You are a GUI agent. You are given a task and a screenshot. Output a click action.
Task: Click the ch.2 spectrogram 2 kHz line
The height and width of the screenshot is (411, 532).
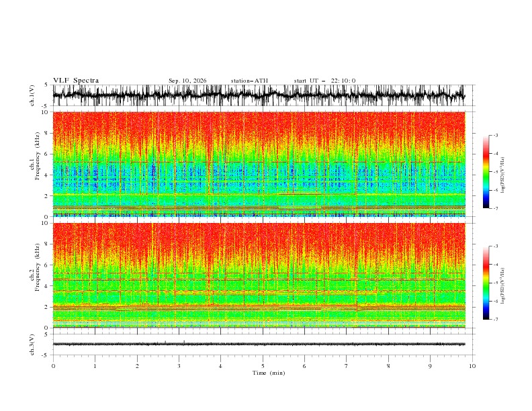[x=259, y=306]
